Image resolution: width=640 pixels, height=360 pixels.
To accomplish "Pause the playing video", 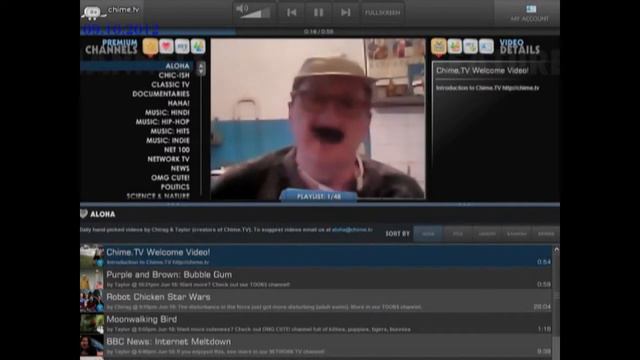I will [318, 13].
